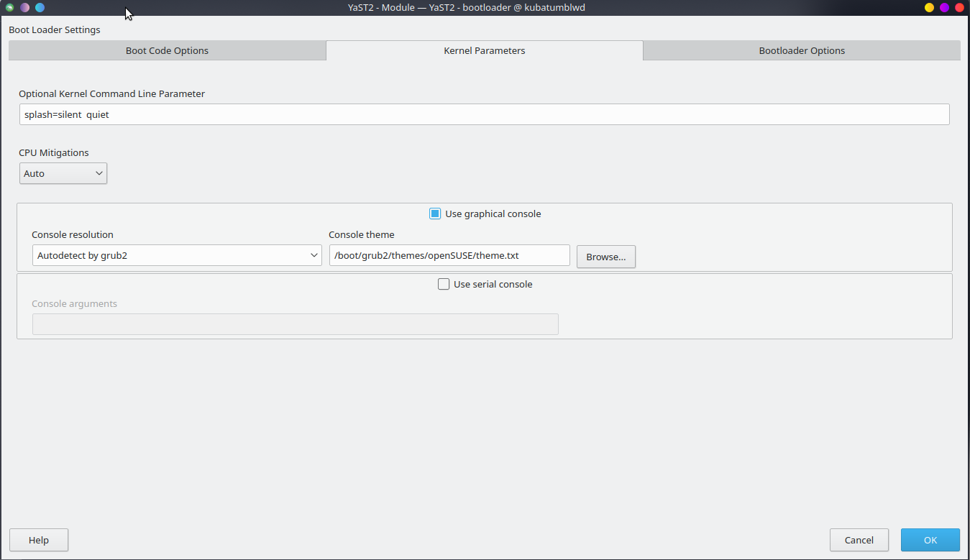
Task: Browse for a console theme file
Action: coord(606,257)
